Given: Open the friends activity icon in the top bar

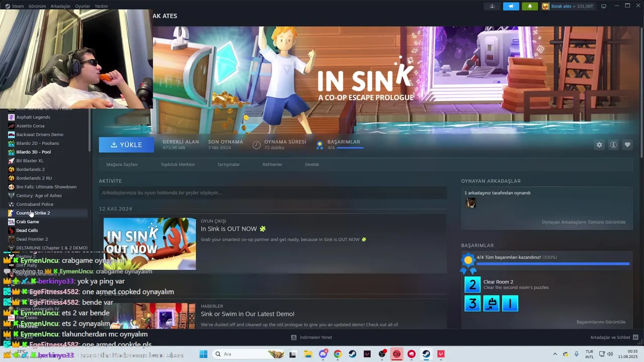Looking at the screenshot, I should [492, 6].
